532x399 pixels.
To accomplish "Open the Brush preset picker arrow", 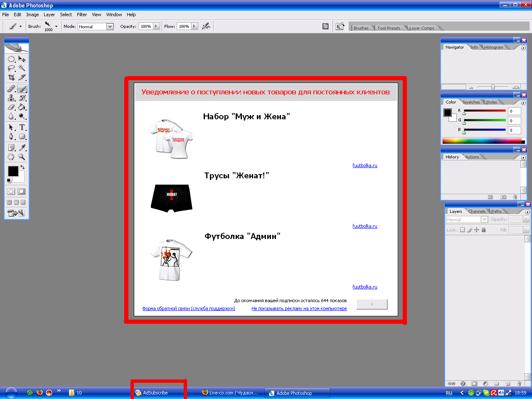I will (x=56, y=26).
